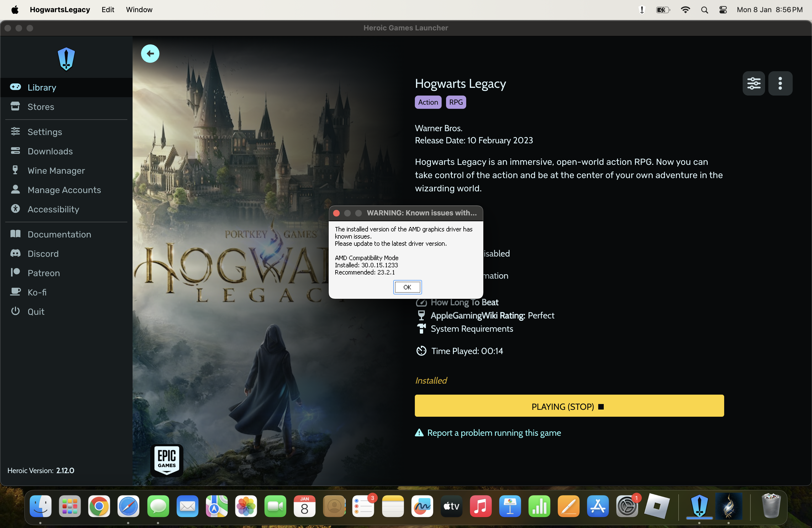Viewport: 812px width, 528px height.
Task: Open Notes from the Dock
Action: [393, 506]
